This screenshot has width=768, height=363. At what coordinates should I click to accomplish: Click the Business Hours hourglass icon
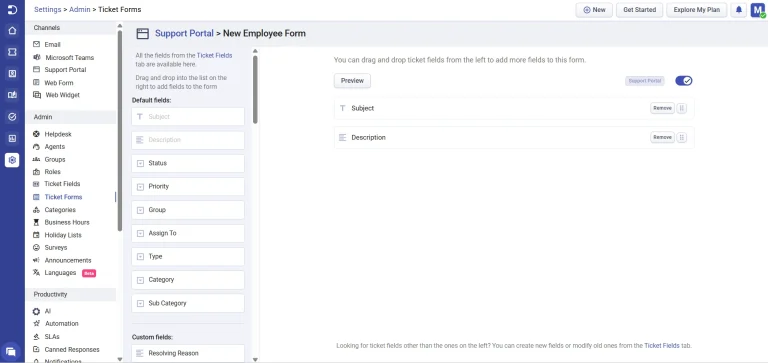[36, 222]
